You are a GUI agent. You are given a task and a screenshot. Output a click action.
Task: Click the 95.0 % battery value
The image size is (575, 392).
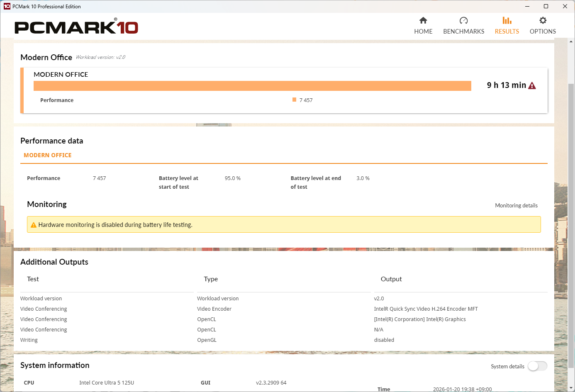[233, 178]
